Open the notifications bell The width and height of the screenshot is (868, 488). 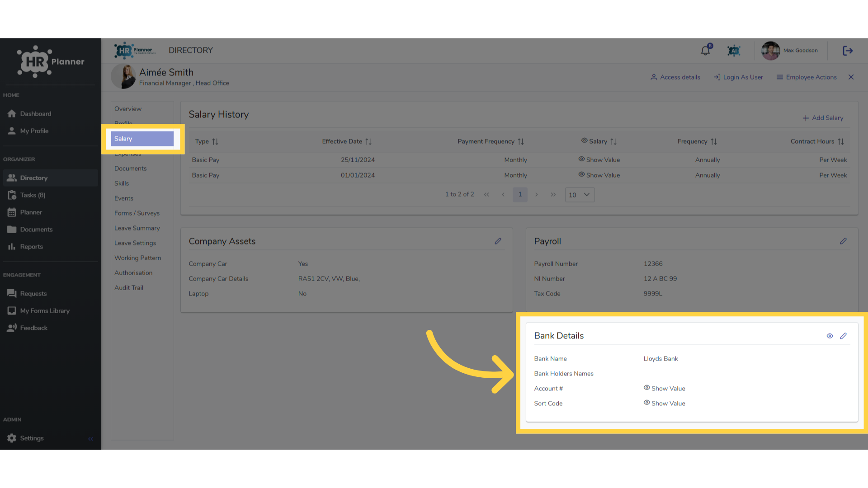coord(705,51)
